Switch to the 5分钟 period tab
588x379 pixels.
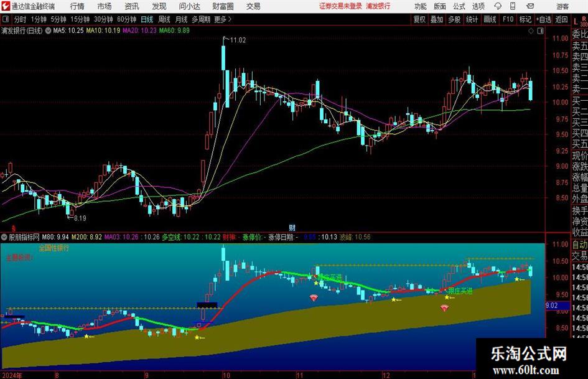[x=58, y=19]
